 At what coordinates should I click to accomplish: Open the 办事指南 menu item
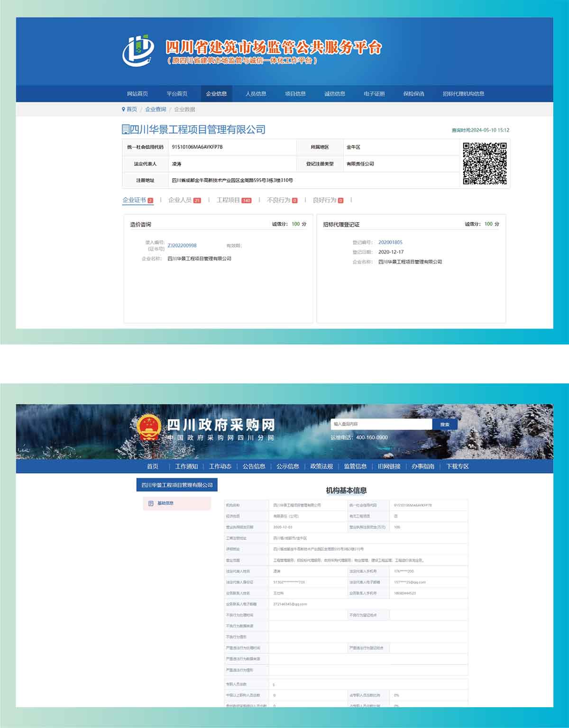[423, 466]
